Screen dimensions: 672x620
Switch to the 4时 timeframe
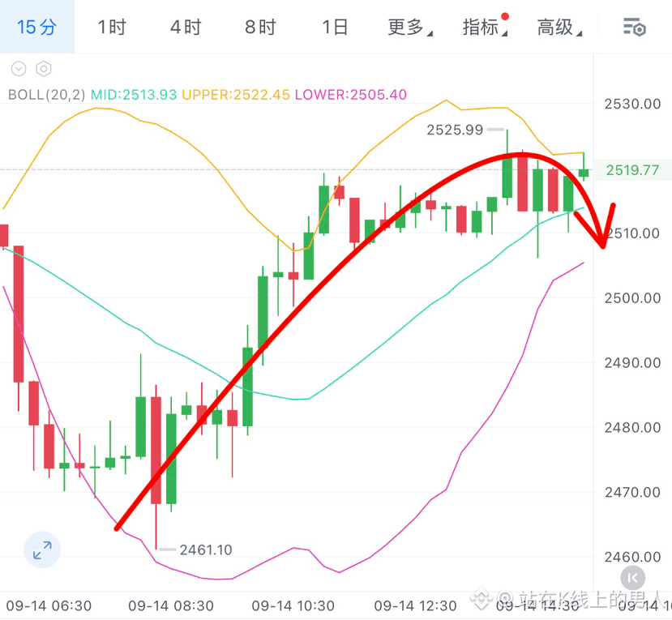pyautogui.click(x=186, y=28)
